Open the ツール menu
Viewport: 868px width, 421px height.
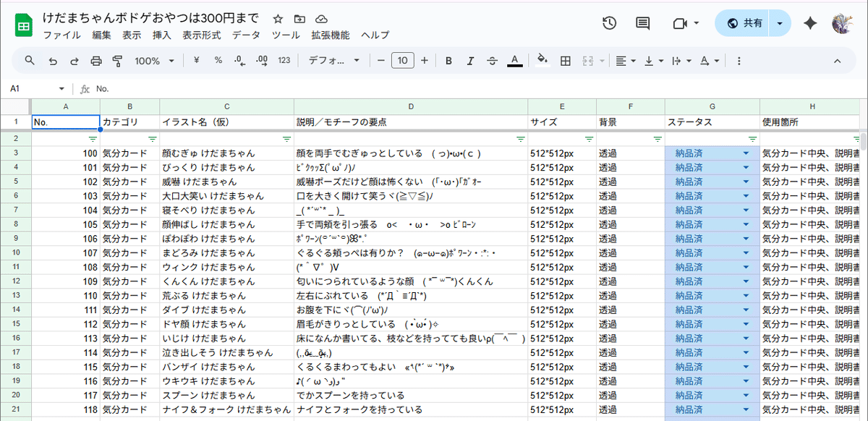click(286, 35)
